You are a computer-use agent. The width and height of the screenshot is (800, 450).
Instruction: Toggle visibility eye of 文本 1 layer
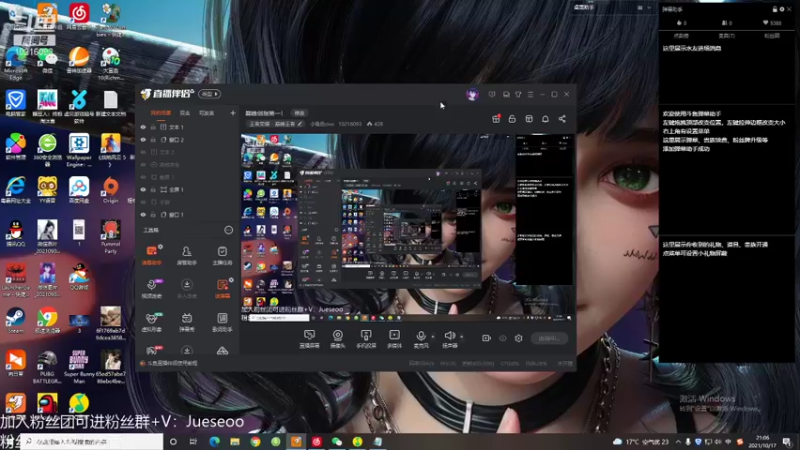pyautogui.click(x=143, y=127)
